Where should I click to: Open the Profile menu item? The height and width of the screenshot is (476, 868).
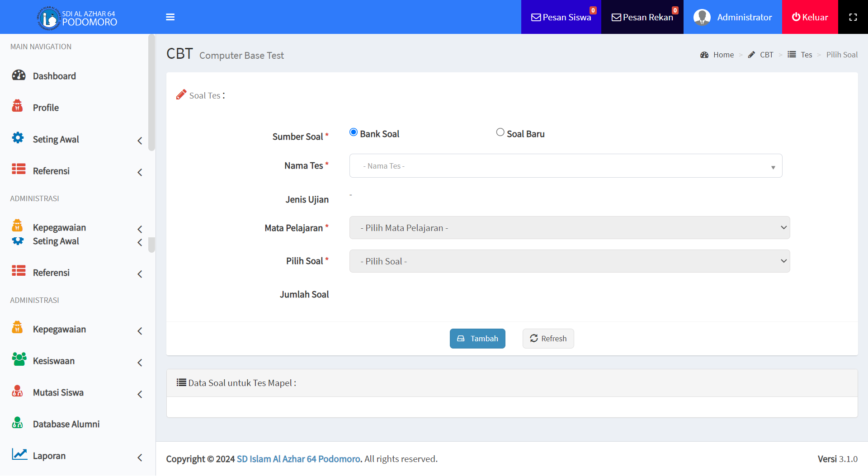coord(46,108)
